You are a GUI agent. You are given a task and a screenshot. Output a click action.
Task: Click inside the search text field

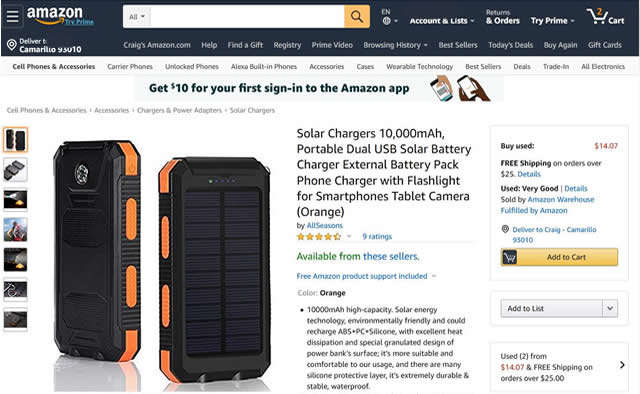pos(247,17)
